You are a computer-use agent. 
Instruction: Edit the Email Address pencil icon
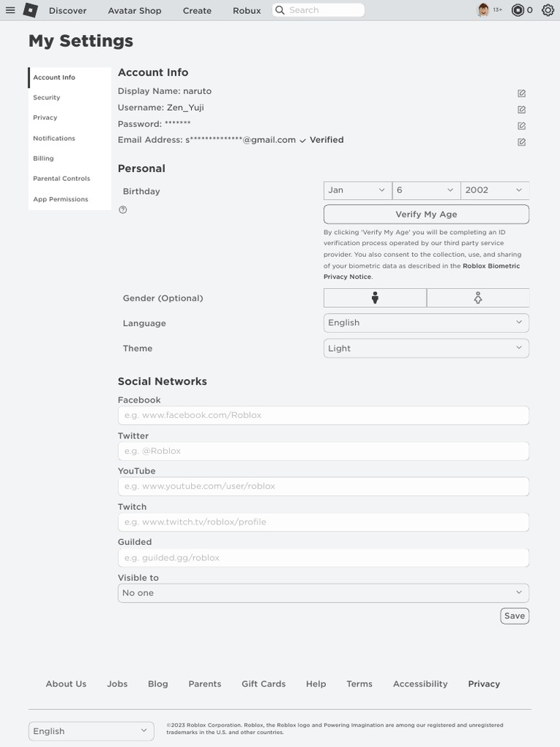521,142
